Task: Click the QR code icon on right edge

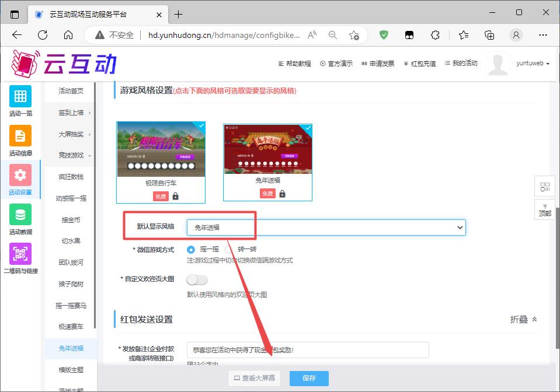Action: pos(545,187)
